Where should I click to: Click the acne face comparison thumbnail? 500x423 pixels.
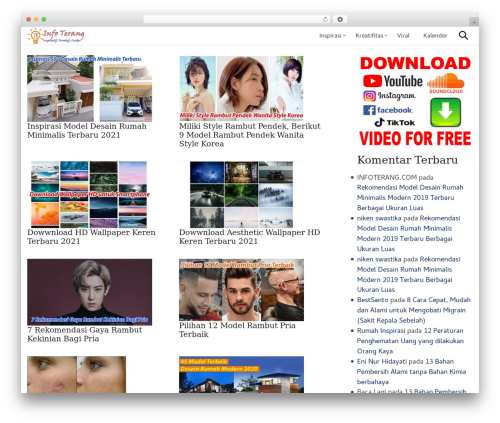77,374
